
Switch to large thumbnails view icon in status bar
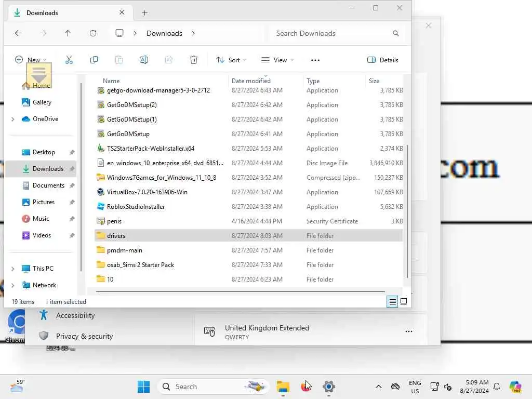404,301
